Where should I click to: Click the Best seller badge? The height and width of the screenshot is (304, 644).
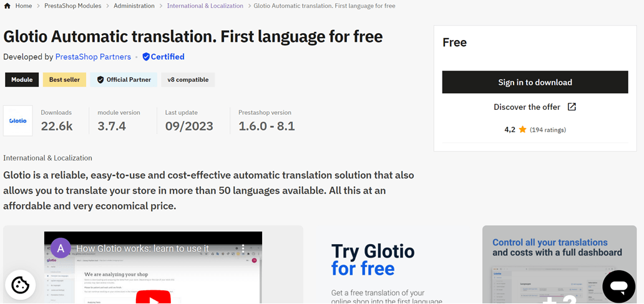tap(64, 80)
